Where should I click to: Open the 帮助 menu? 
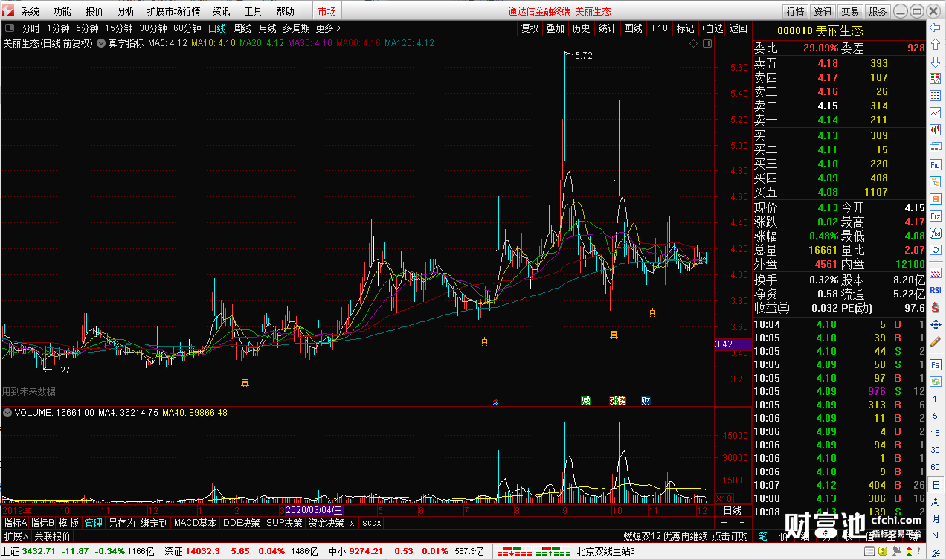coord(286,11)
